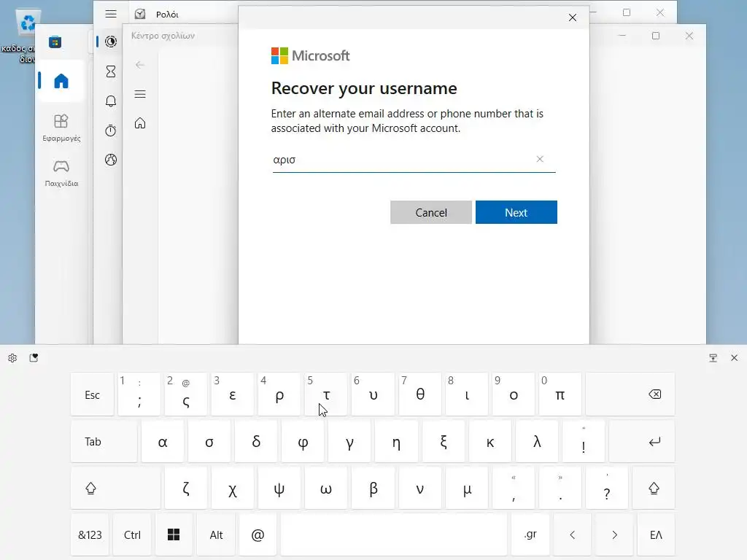Viewport: 747px width, 560px height.
Task: Tap the right Shift key
Action: [654, 488]
